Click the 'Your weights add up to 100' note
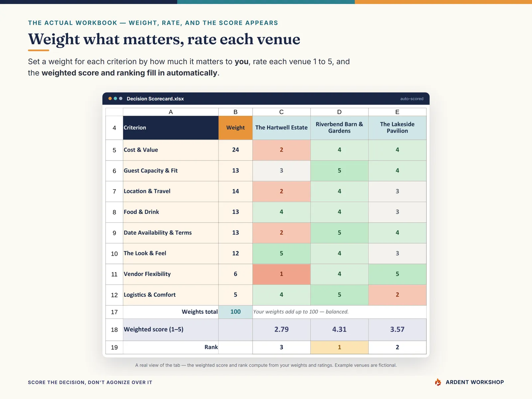The image size is (532, 399). 301,312
